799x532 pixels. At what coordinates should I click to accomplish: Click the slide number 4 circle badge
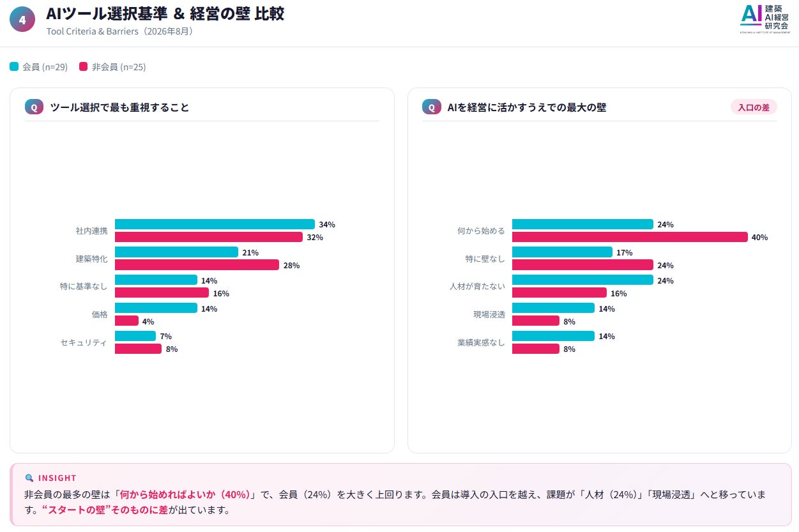tap(22, 20)
